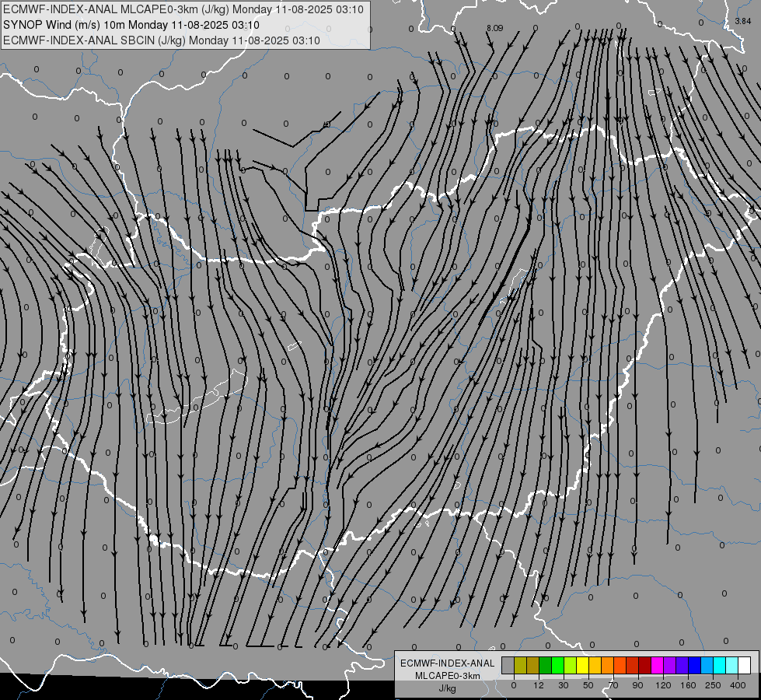Screen dimensions: 761x700
Task: Click the legend scale value 120
Action: pyautogui.click(x=664, y=685)
